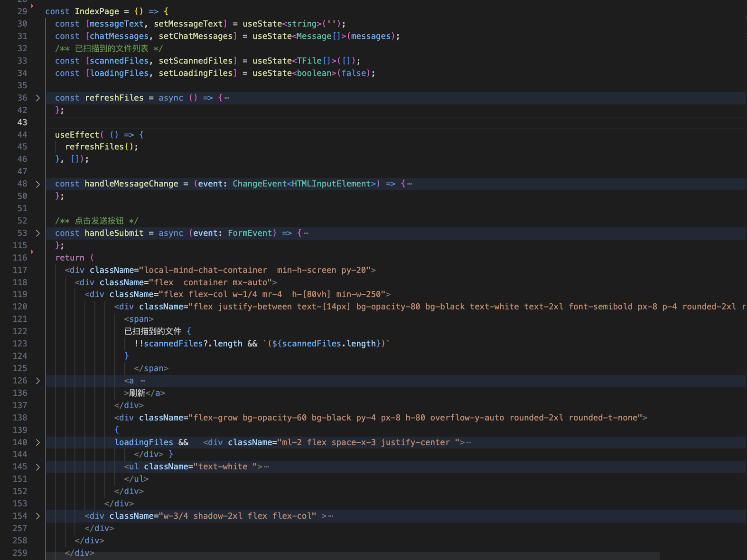Viewport: 747px width, 560px height.
Task: Click the setScannedFiles identifier
Action: [x=196, y=61]
